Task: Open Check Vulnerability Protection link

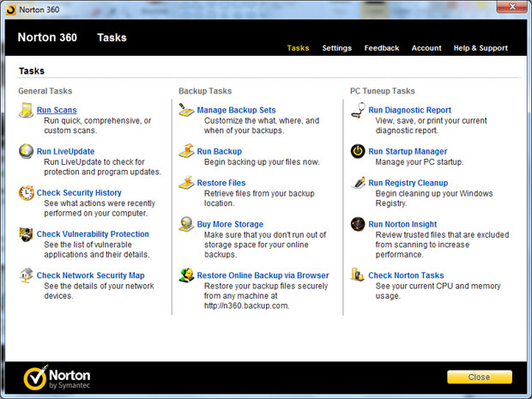Action: (93, 234)
